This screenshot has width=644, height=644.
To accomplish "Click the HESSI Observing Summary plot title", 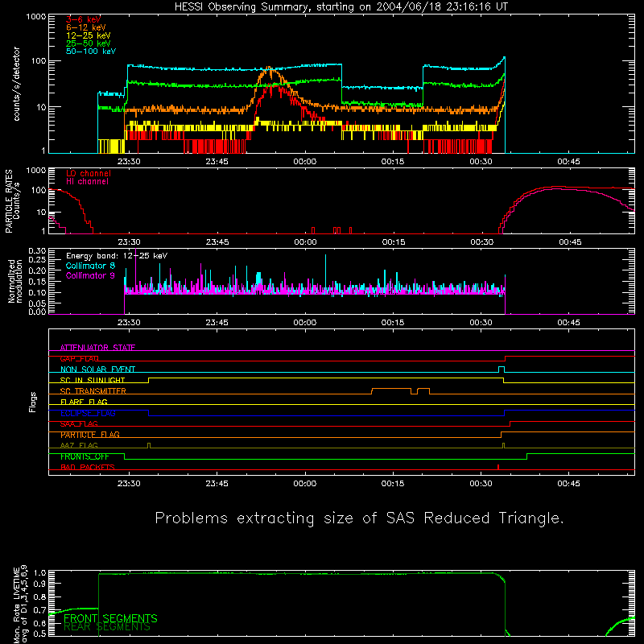I will pyautogui.click(x=341, y=7).
